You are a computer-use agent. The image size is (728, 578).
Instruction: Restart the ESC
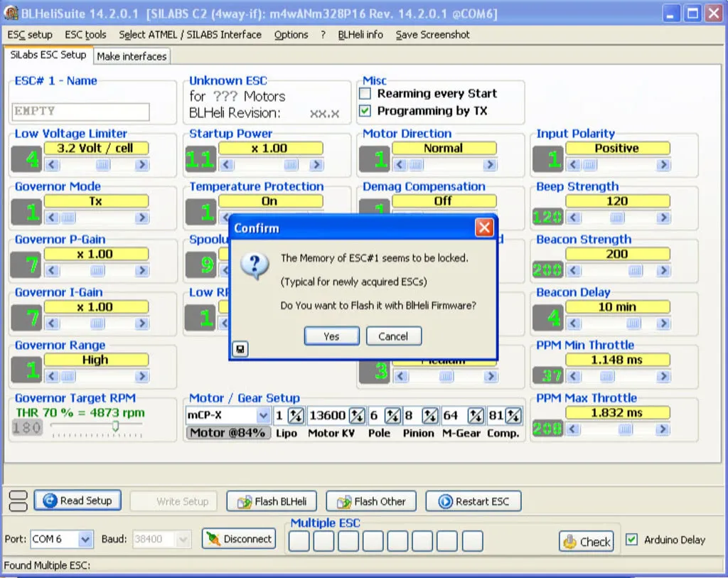tap(473, 501)
